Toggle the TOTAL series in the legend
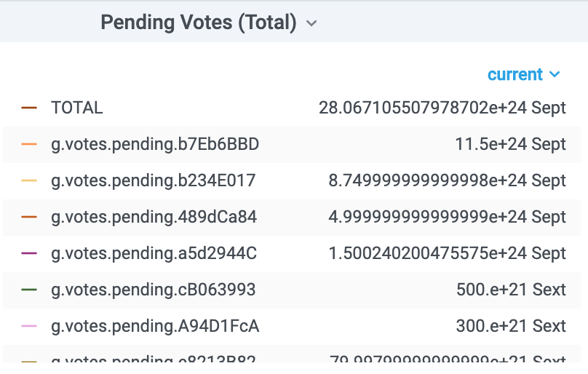This screenshot has width=588, height=374. (x=77, y=108)
